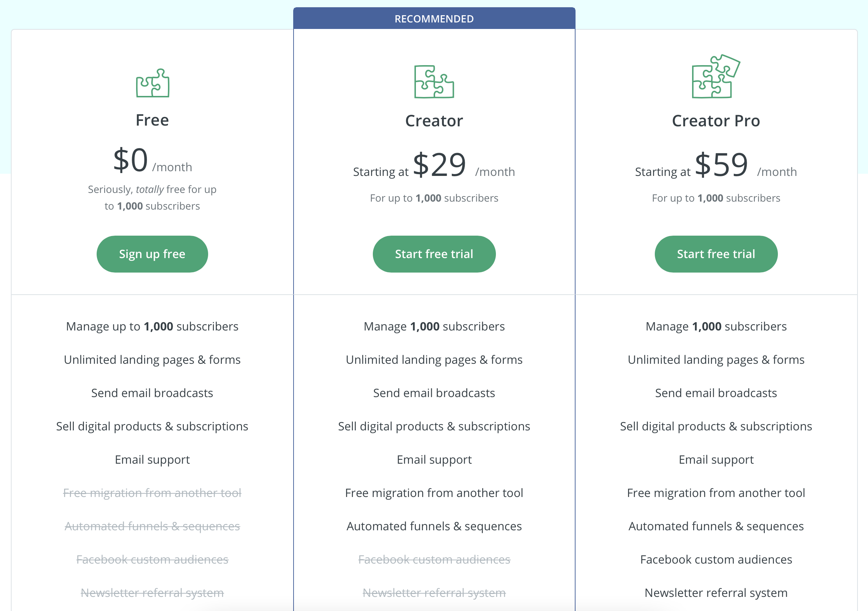Start free trial for the Creator plan
This screenshot has height=611, width=868.
[x=434, y=254]
